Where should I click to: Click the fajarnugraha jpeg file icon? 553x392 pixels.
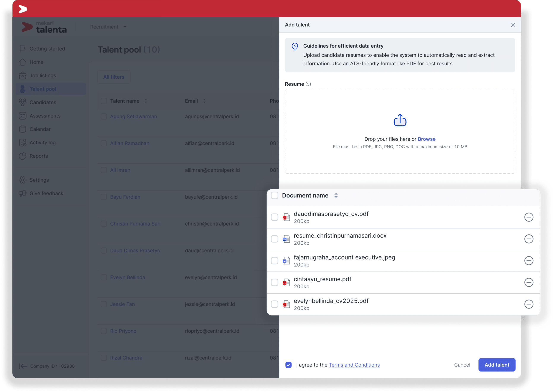pyautogui.click(x=286, y=261)
